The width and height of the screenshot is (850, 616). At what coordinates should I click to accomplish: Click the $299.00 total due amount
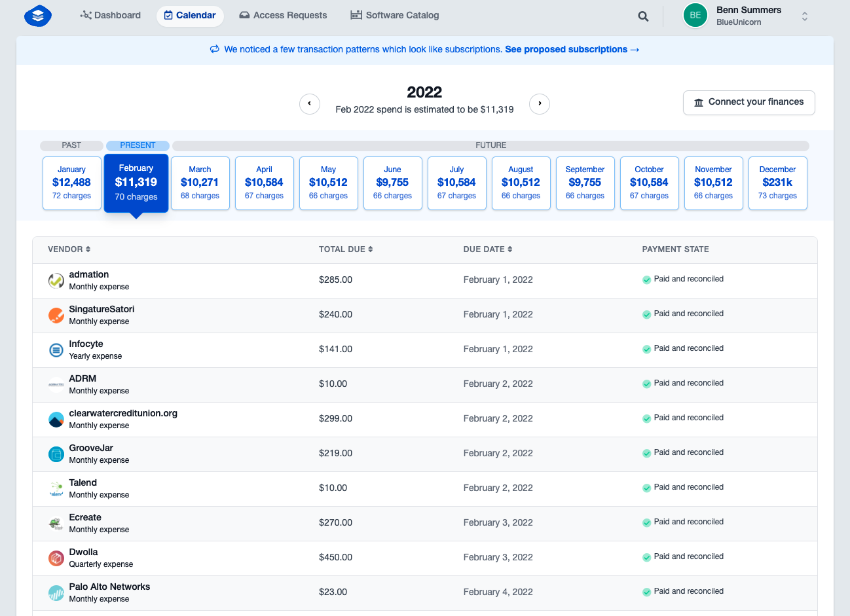click(335, 418)
